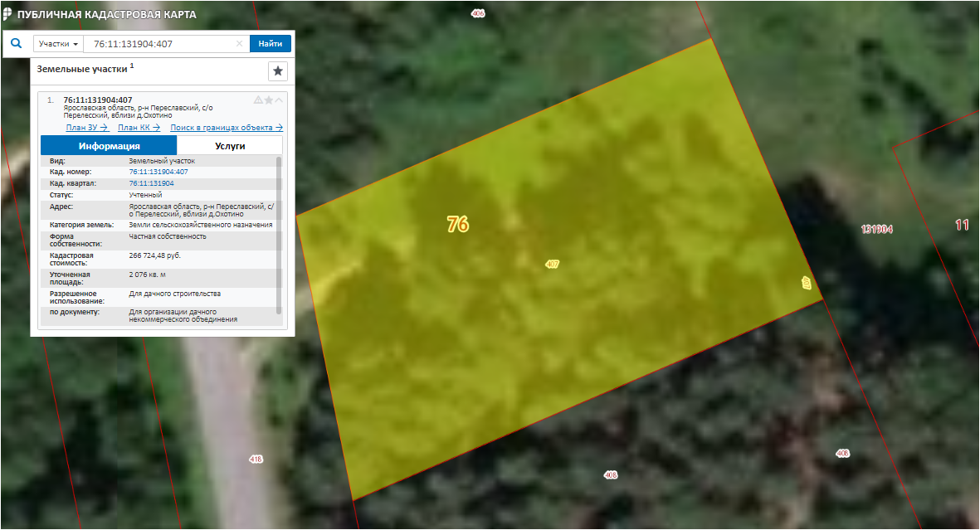Click Поиск в границах объекта link

tap(227, 128)
